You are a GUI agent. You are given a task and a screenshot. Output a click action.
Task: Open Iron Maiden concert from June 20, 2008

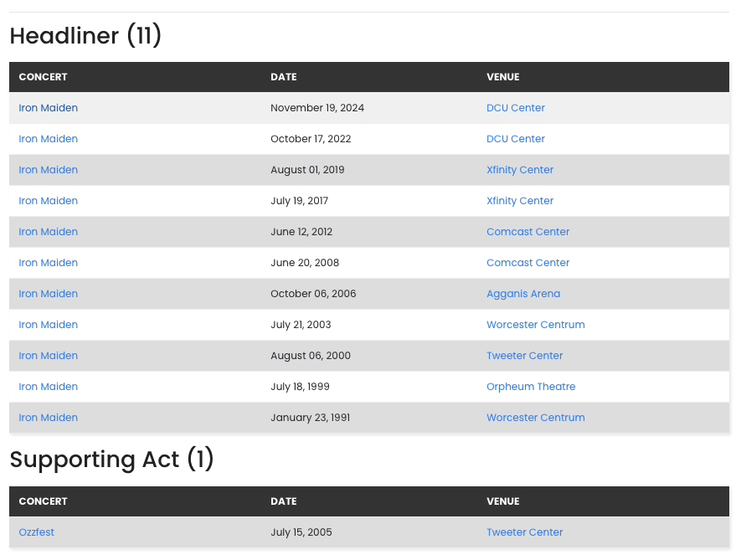tap(49, 263)
